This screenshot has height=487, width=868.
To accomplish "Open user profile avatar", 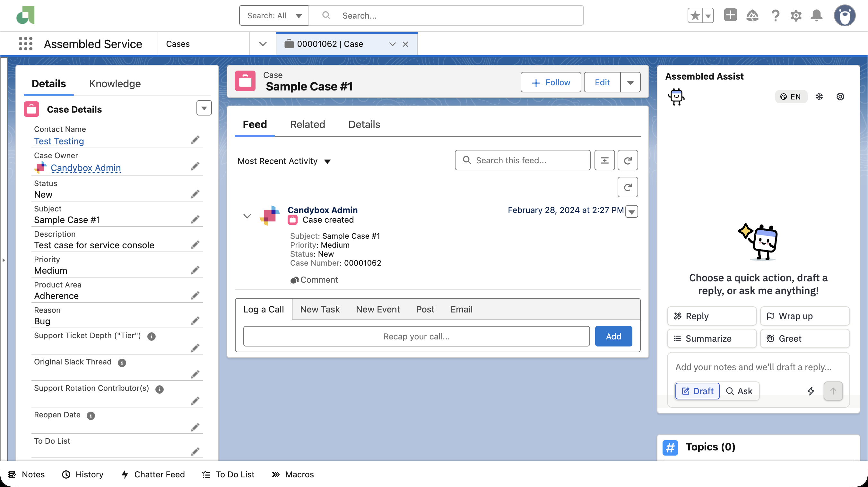I will pyautogui.click(x=845, y=15).
